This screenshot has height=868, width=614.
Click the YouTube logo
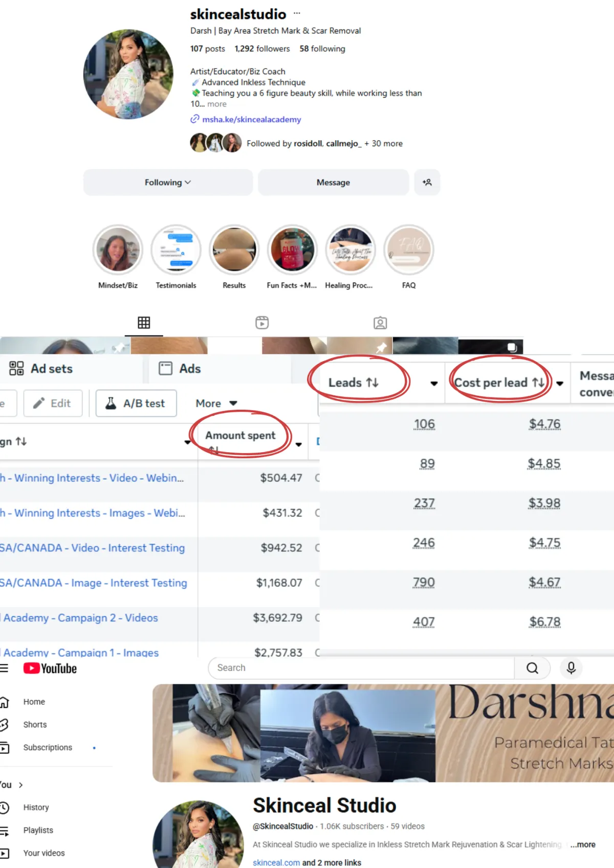(x=50, y=668)
